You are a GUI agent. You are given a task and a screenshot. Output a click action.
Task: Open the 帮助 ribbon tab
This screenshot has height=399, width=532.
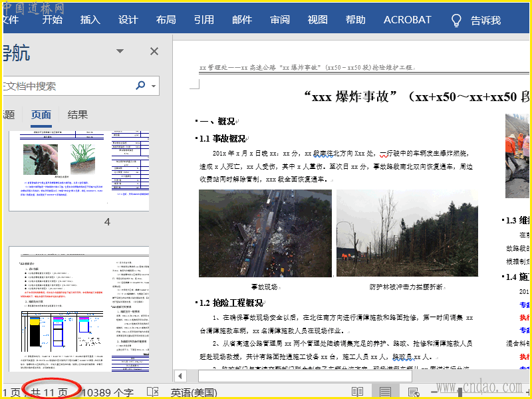(x=356, y=20)
